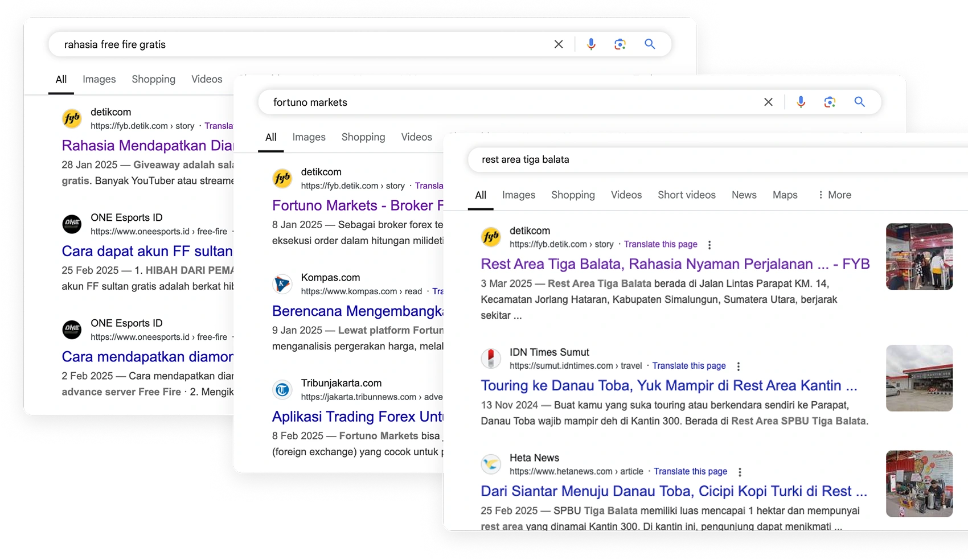Open the Maps tab in rest area results
The height and width of the screenshot is (560, 968).
pyautogui.click(x=785, y=195)
